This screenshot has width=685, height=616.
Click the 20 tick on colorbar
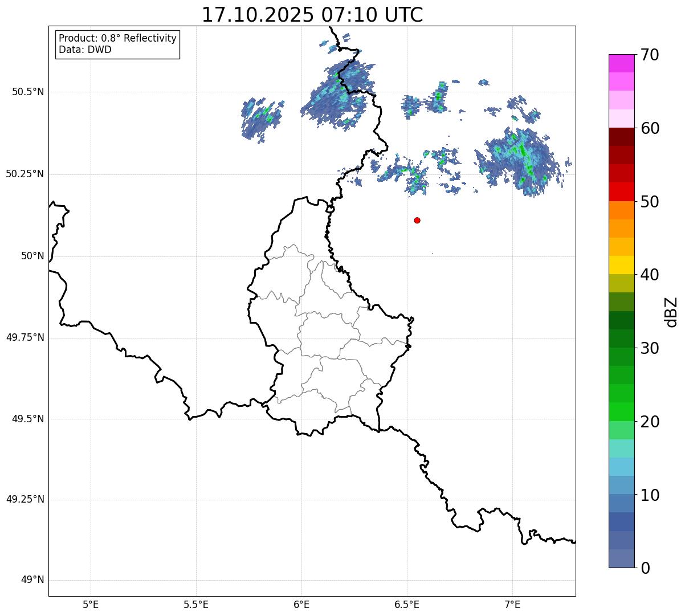coord(650,422)
